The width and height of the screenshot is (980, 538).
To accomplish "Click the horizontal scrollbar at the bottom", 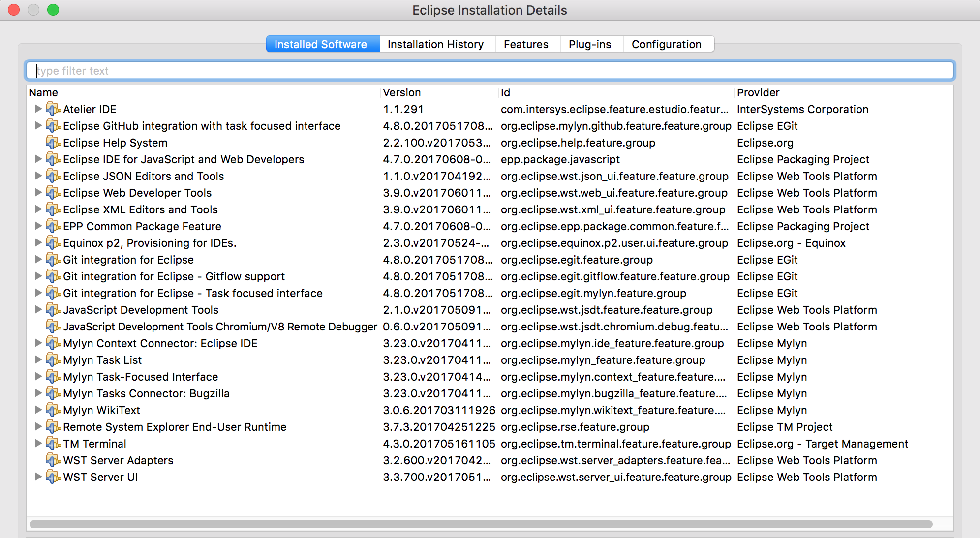I will [x=480, y=524].
